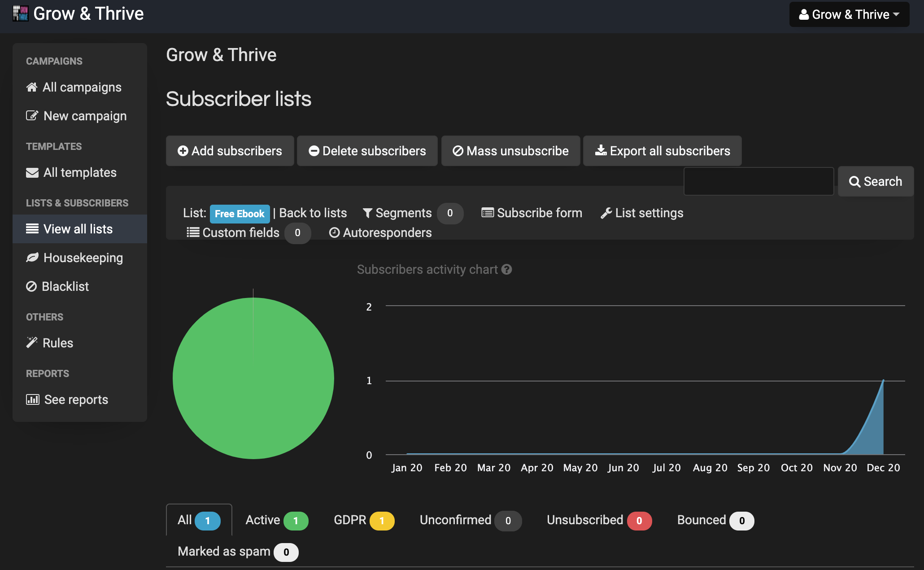Switch to the GDPR tab
This screenshot has height=570, width=924.
click(x=363, y=520)
